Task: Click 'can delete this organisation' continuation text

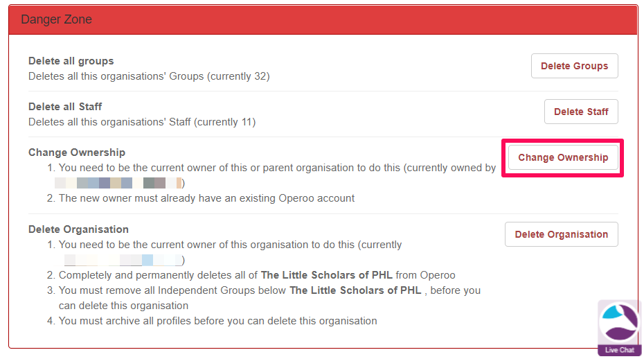Action: pyautogui.click(x=123, y=306)
